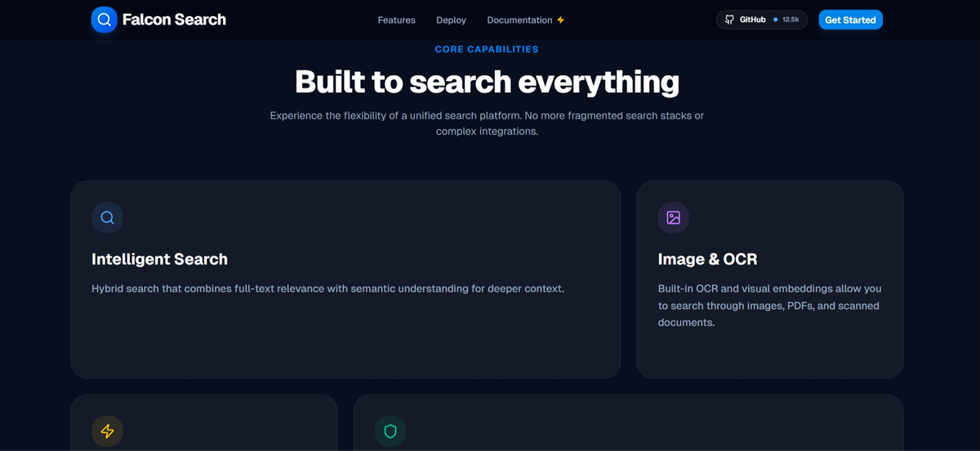Select the Image & OCR card heading
The image size is (980, 451).
(x=707, y=259)
